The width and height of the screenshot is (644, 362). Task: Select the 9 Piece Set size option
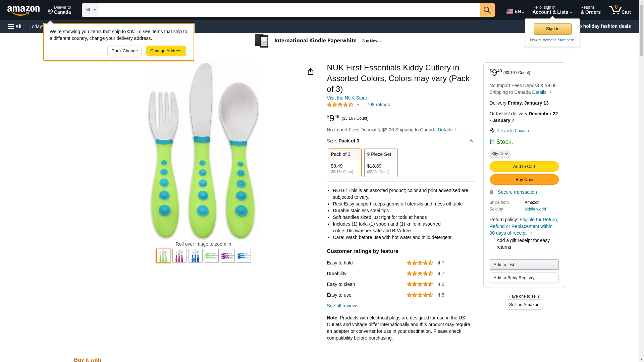click(381, 163)
